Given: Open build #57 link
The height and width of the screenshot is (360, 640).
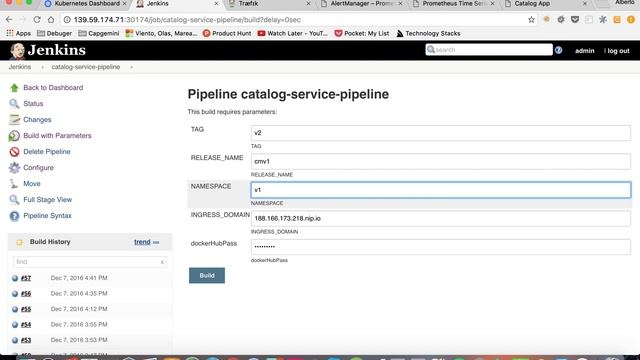Looking at the screenshot, I should [26, 278].
